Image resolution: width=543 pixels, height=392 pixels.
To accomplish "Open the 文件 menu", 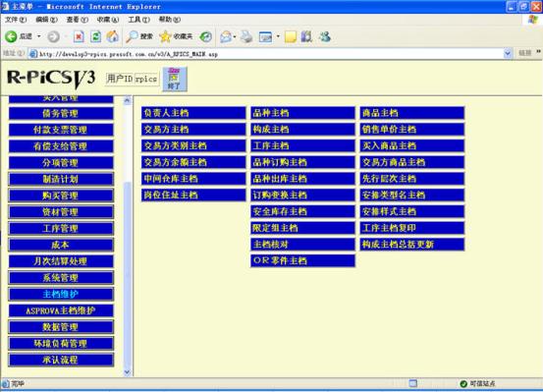I will (16, 20).
